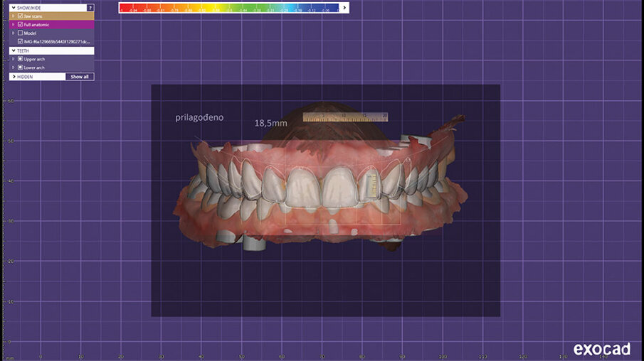Expand the HIDDEN section
644x361 pixels.
(x=13, y=76)
